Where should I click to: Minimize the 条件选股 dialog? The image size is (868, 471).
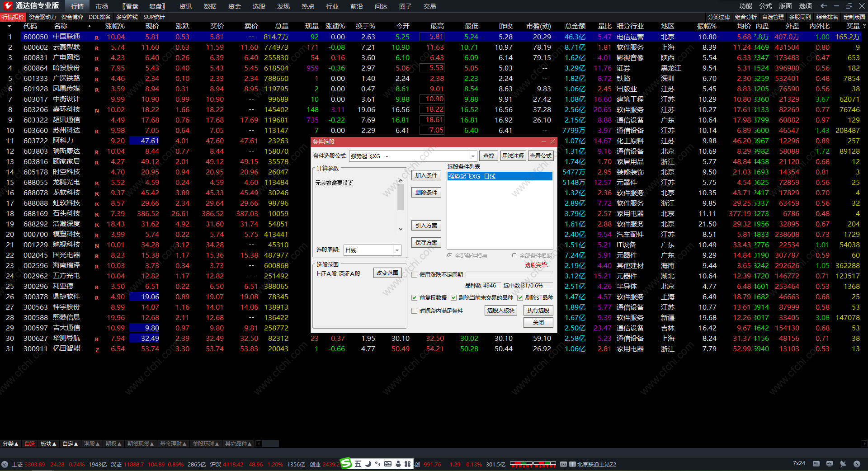click(x=544, y=141)
